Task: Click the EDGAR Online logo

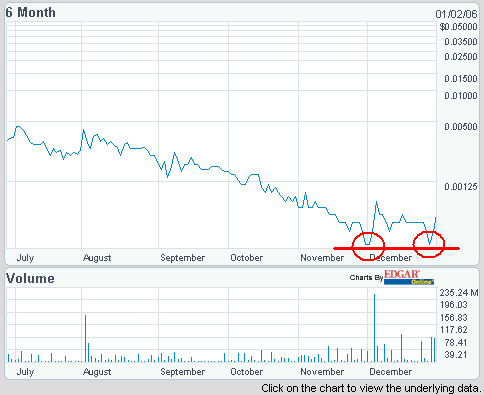Action: click(x=409, y=277)
